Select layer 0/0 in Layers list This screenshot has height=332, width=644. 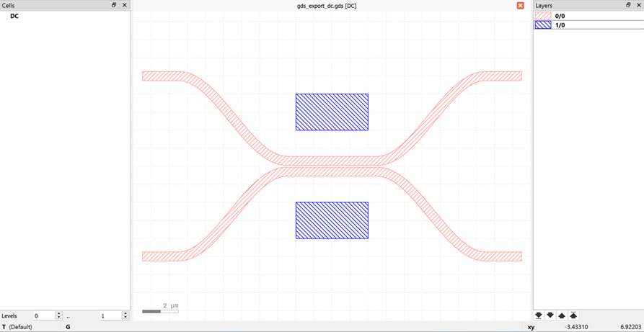pos(560,15)
